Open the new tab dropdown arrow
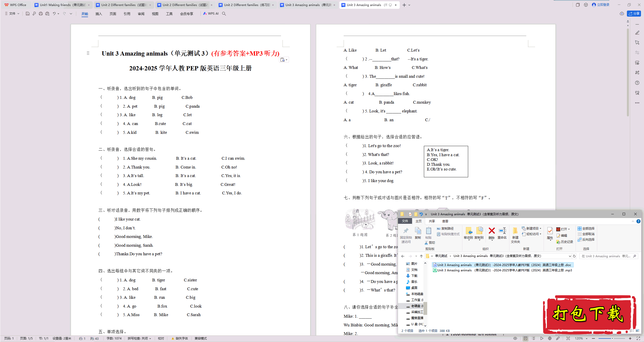 (409, 5)
